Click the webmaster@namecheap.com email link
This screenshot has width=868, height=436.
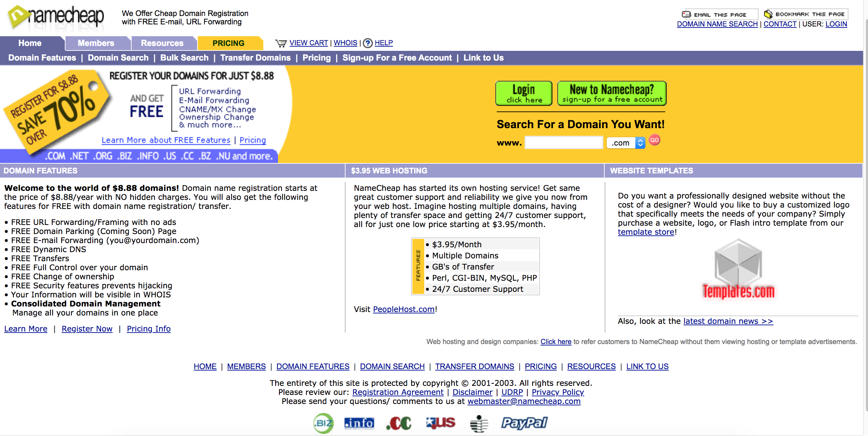(x=524, y=401)
